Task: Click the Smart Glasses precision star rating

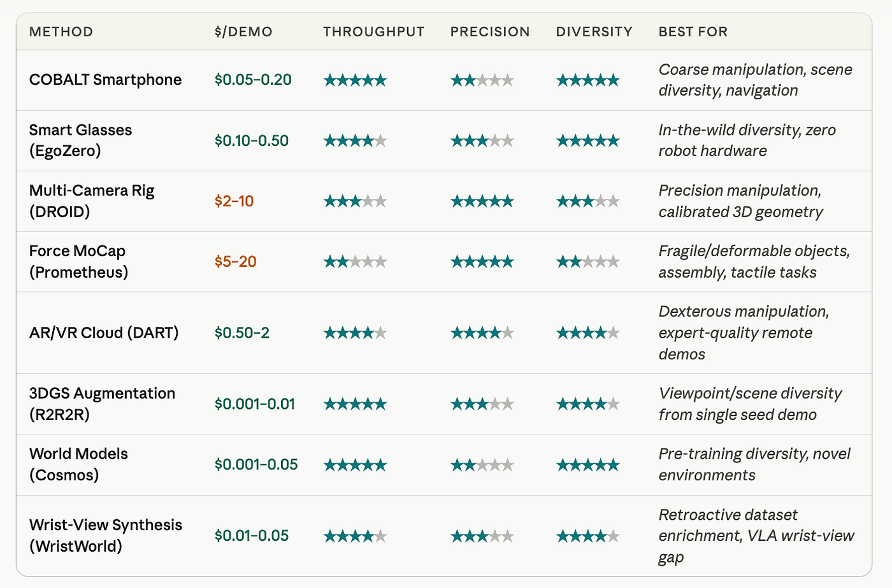Action: pos(482,141)
